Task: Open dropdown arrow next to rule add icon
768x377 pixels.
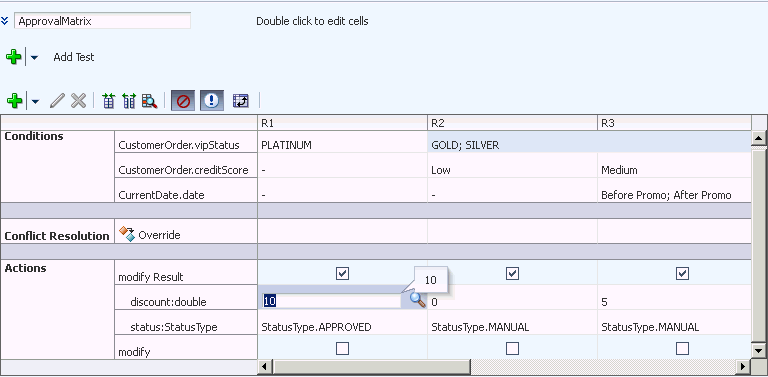Action: 35,102
